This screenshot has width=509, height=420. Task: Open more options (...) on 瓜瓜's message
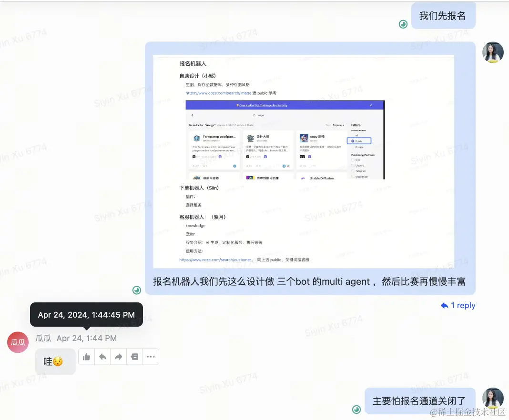[151, 356]
